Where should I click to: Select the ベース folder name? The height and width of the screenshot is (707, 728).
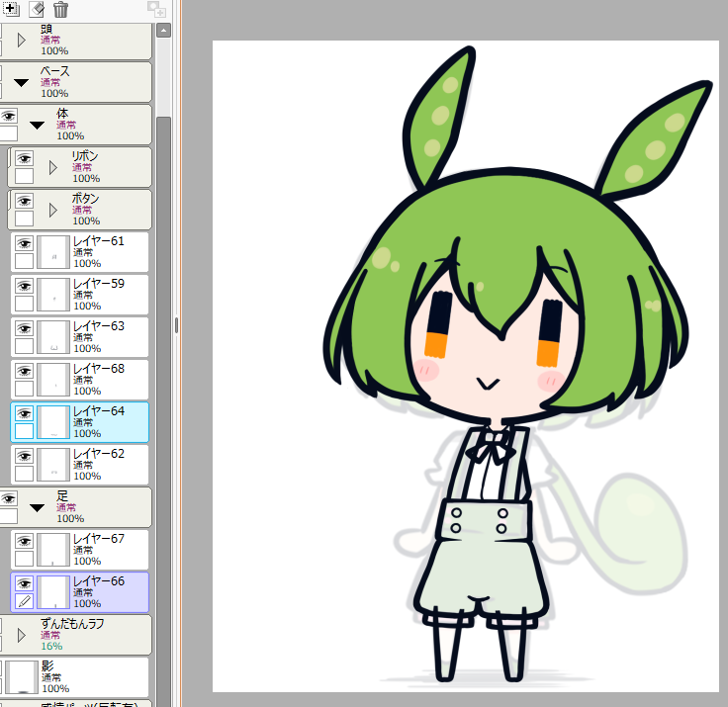click(x=55, y=71)
